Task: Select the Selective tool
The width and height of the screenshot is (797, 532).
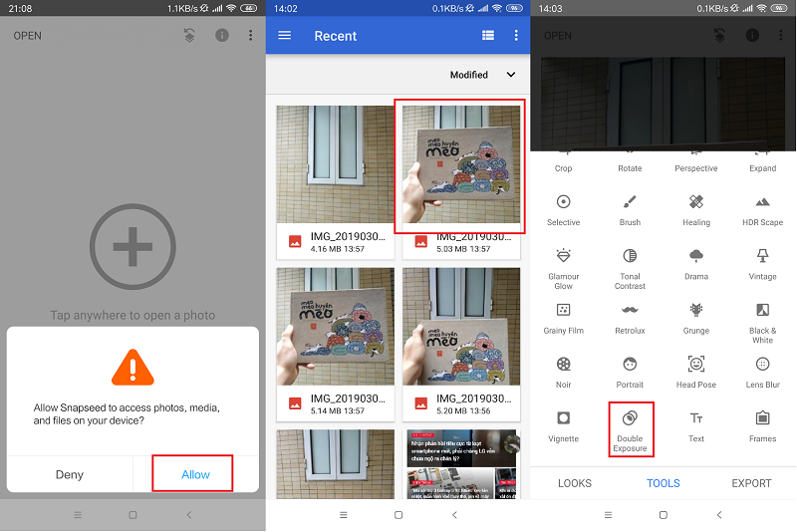Action: (563, 210)
